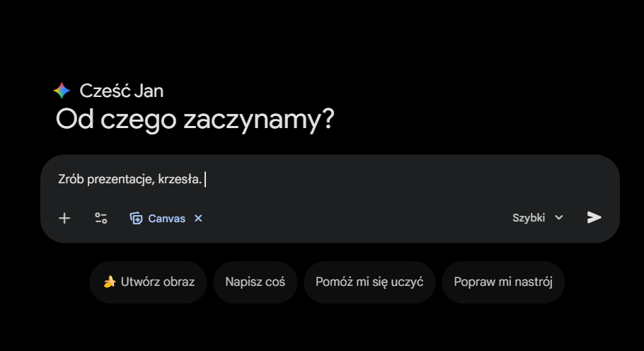The height and width of the screenshot is (351, 644).
Task: Click the "Cześć Jan" greeting text
Action: [x=121, y=91]
